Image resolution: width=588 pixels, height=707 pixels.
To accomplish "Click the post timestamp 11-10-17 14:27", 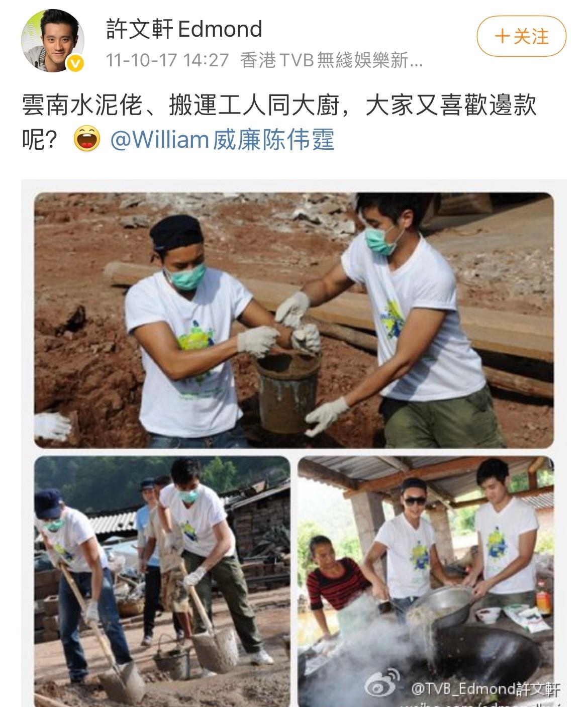I will pyautogui.click(x=168, y=61).
